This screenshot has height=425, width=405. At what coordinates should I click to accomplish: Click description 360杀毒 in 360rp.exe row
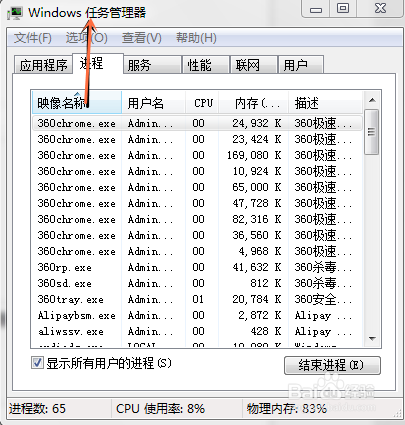click(323, 267)
